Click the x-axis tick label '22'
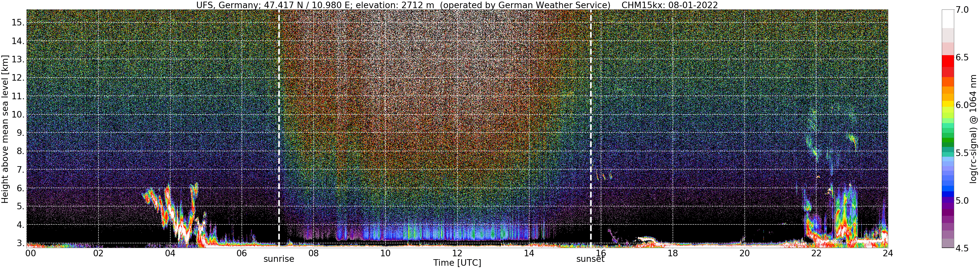Image resolution: width=980 pixels, height=269 pixels. pyautogui.click(x=816, y=253)
